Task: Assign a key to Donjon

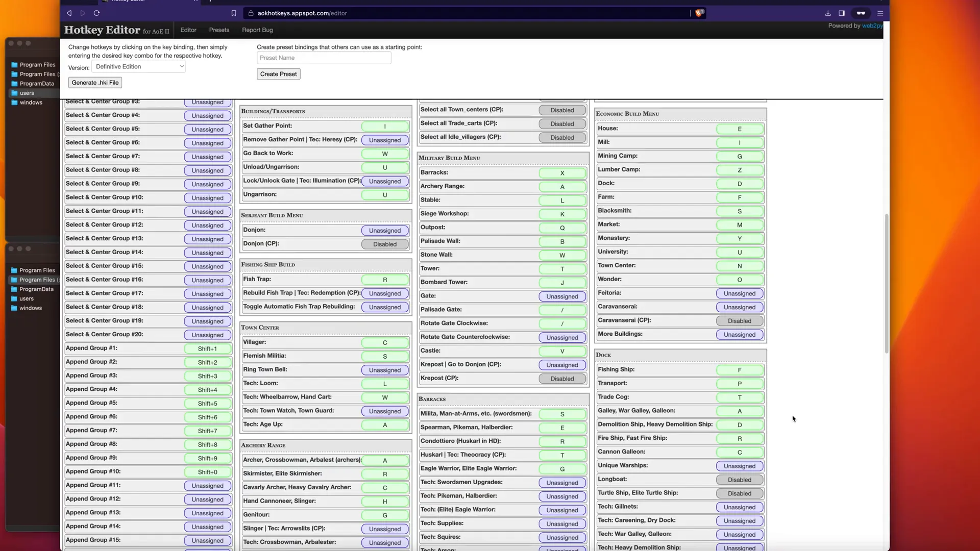Action: (385, 231)
